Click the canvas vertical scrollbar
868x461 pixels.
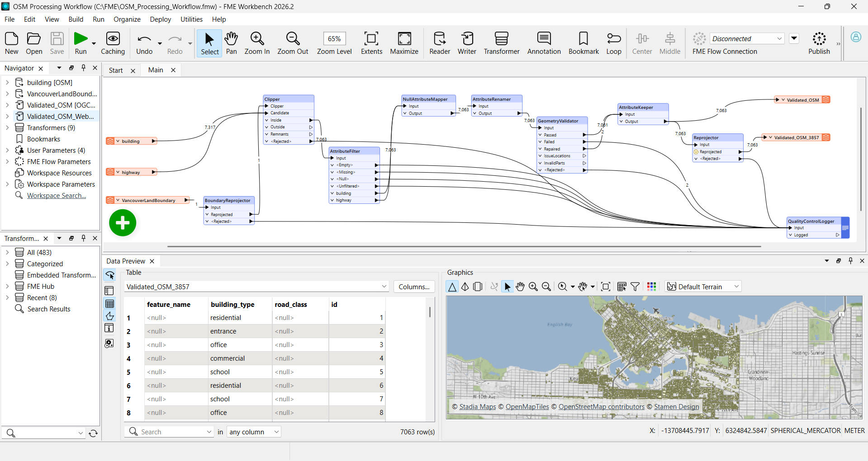[x=861, y=159]
